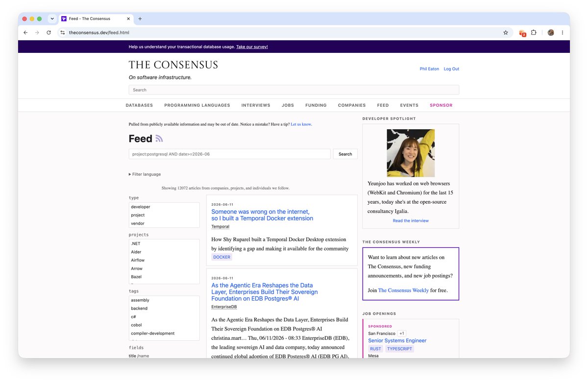The image size is (588, 382).
Task: Open Phil Eaton profile link
Action: click(x=429, y=69)
